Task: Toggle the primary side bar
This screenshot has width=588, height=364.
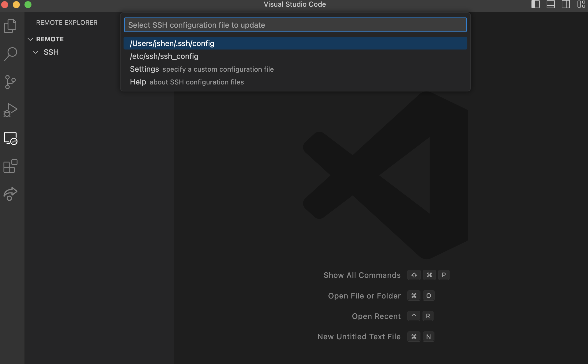Action: coord(536,4)
